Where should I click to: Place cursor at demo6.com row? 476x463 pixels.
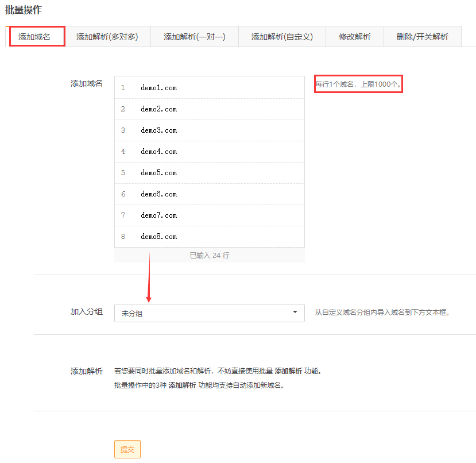coord(159,194)
